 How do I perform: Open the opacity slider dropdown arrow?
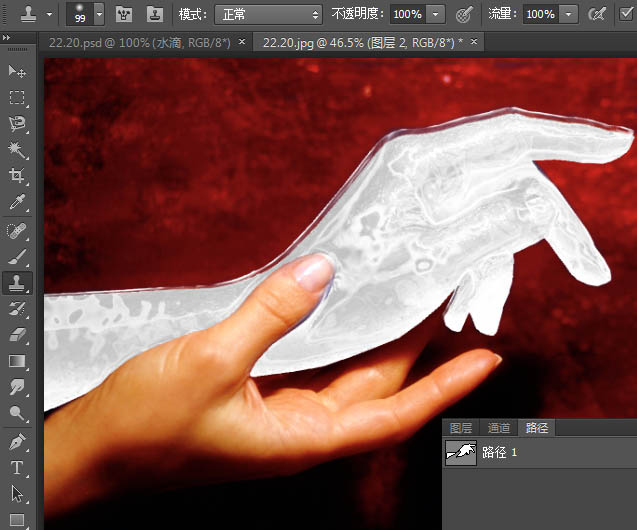pos(436,15)
